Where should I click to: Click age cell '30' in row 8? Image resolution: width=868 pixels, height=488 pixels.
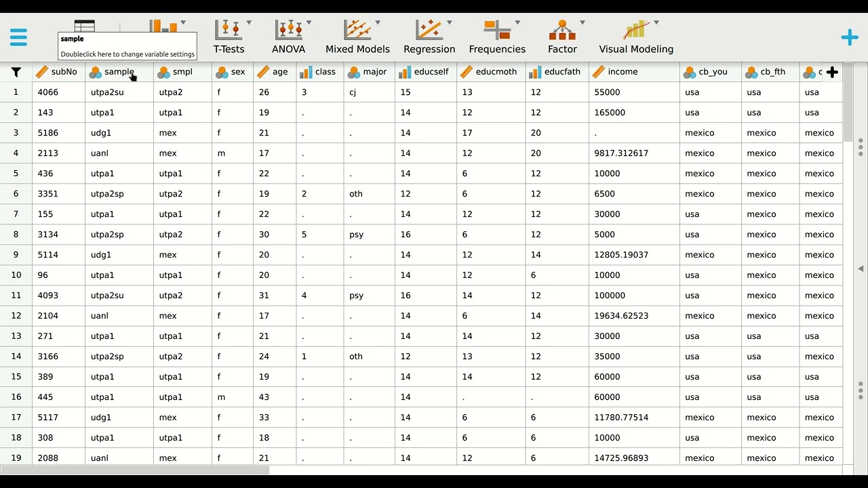[x=275, y=235]
